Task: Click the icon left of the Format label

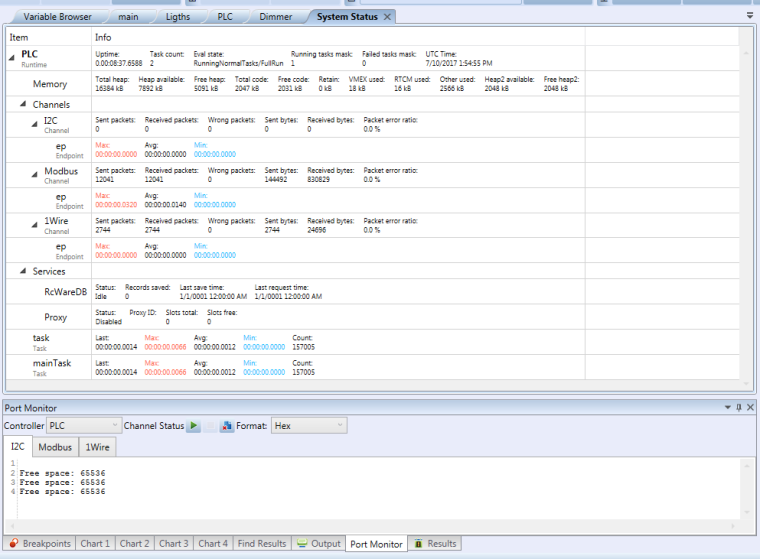Action: tap(226, 426)
